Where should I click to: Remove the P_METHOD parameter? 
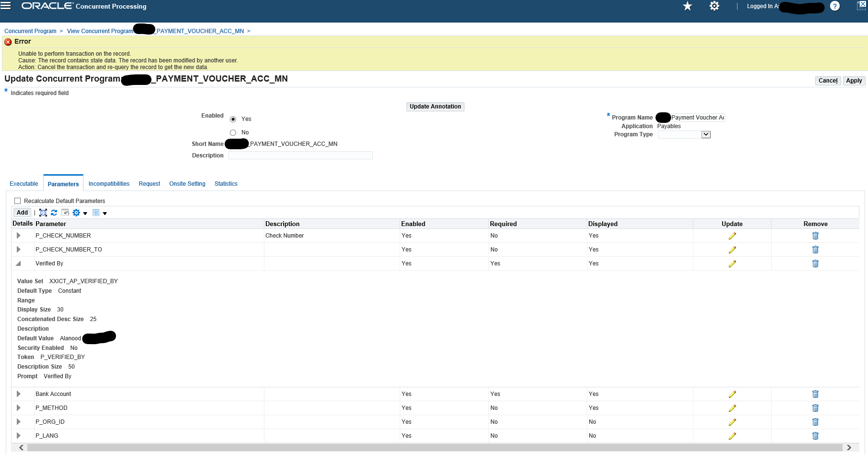815,408
